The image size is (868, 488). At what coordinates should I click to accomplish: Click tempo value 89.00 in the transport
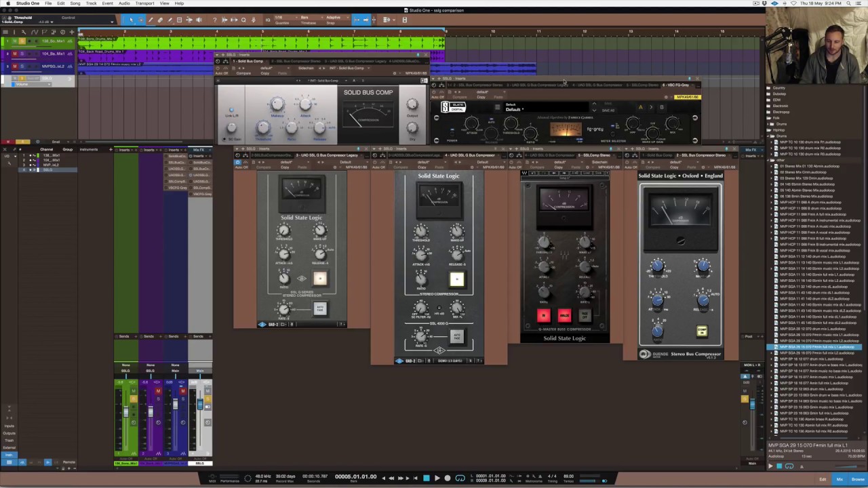pos(568,476)
